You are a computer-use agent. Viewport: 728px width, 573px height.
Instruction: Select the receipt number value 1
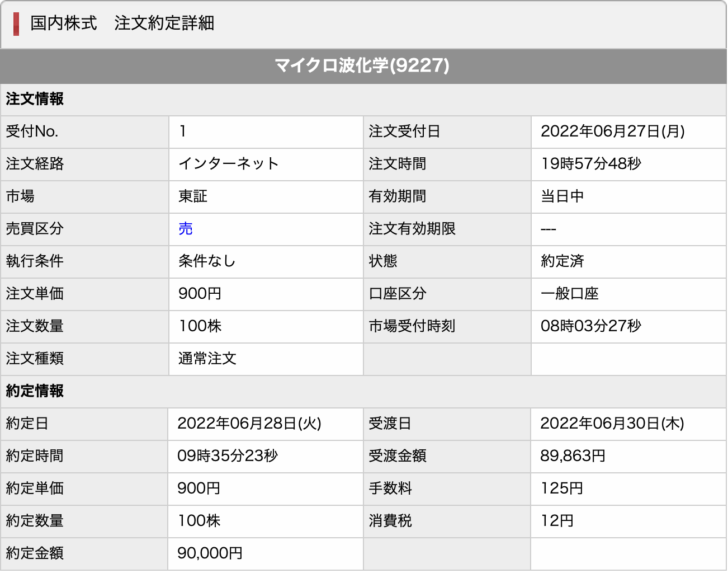coord(183,131)
